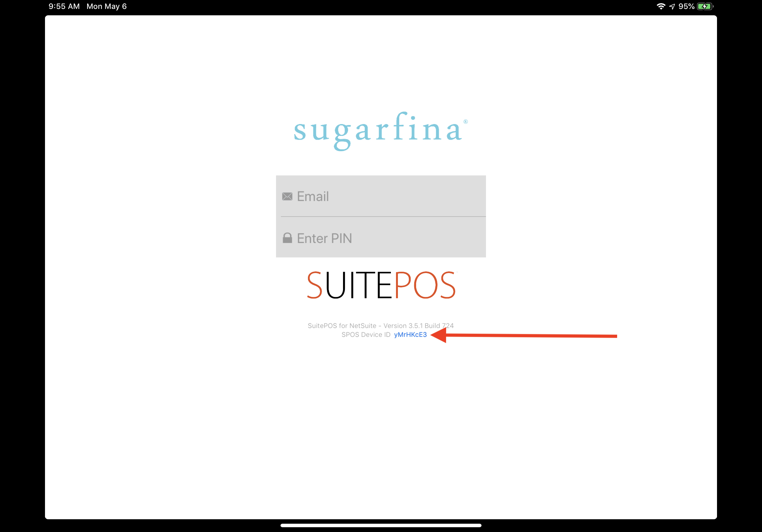Click the SPOS Device ID label
The height and width of the screenshot is (532, 762).
[366, 335]
